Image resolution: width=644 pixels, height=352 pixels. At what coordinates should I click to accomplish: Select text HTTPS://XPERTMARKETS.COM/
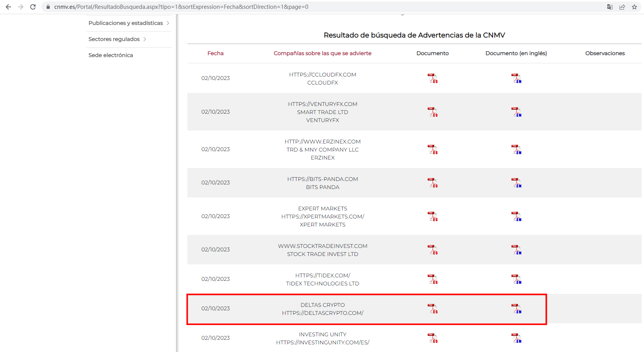pyautogui.click(x=323, y=217)
